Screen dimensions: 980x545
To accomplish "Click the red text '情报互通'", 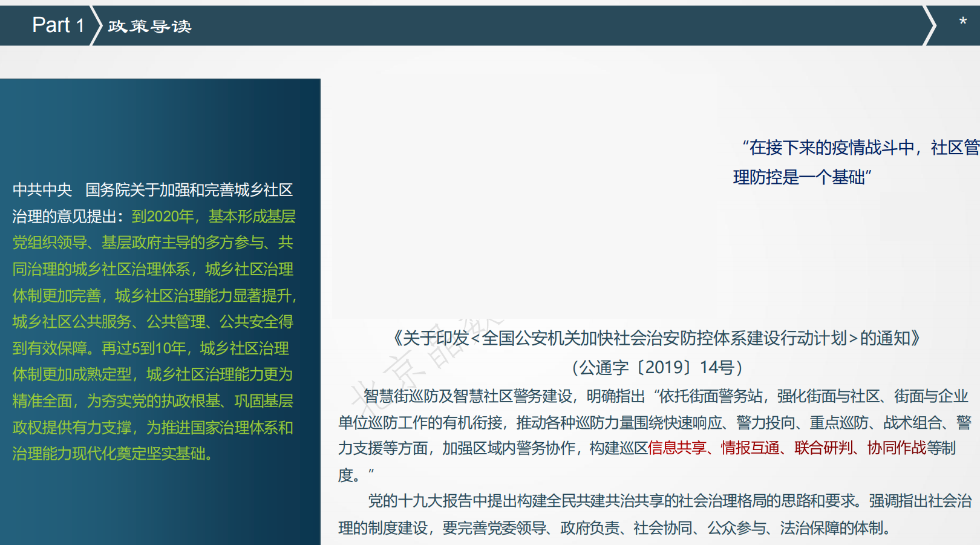I will (750, 448).
